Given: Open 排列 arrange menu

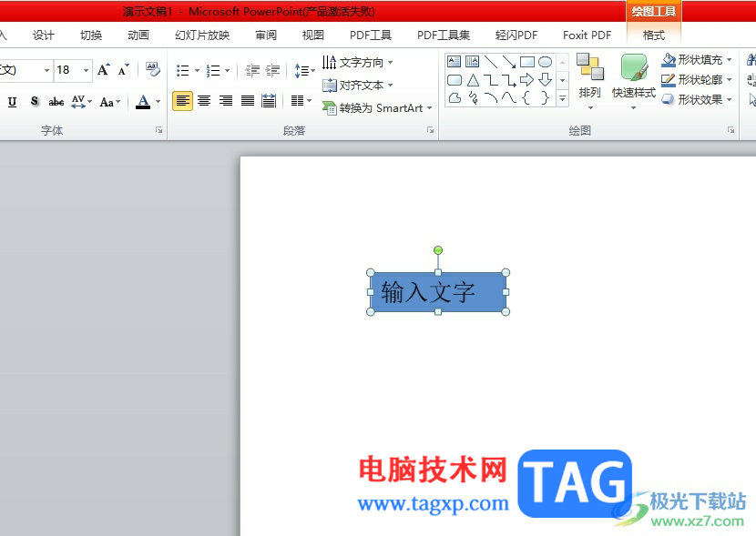Looking at the screenshot, I should coord(590,81).
